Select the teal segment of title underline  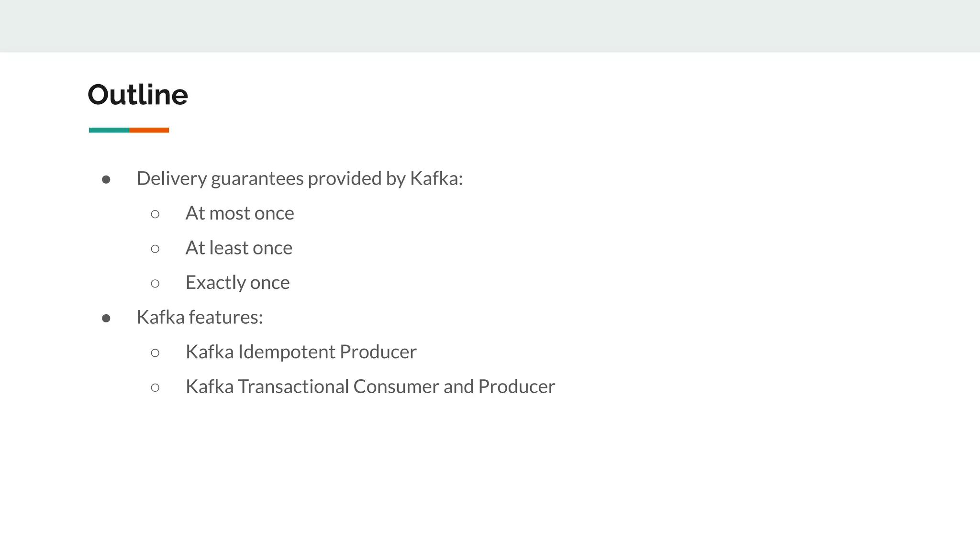(109, 130)
